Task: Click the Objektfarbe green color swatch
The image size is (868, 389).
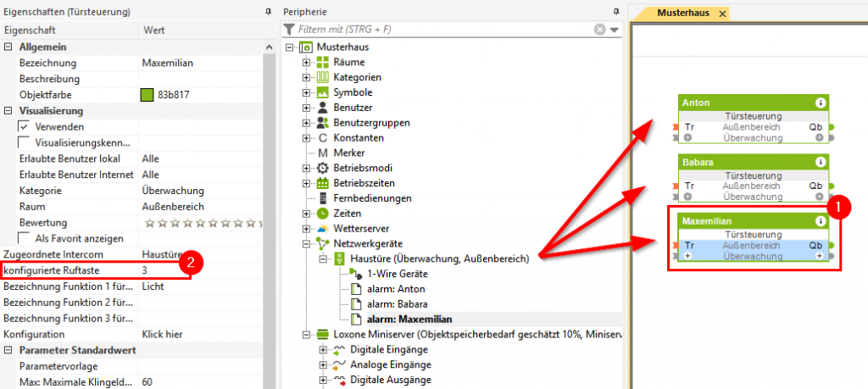Action: (x=147, y=95)
